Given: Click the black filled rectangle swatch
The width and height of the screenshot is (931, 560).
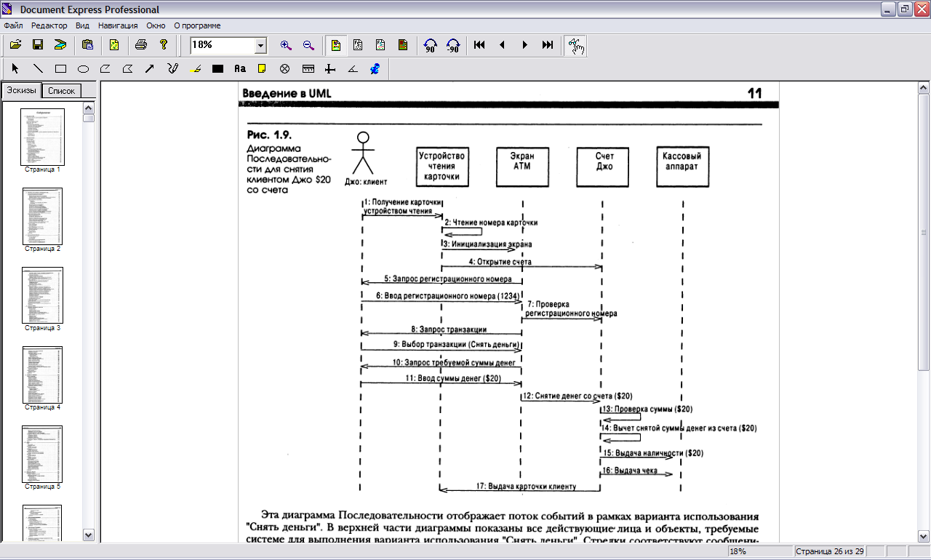Looking at the screenshot, I should (217, 69).
